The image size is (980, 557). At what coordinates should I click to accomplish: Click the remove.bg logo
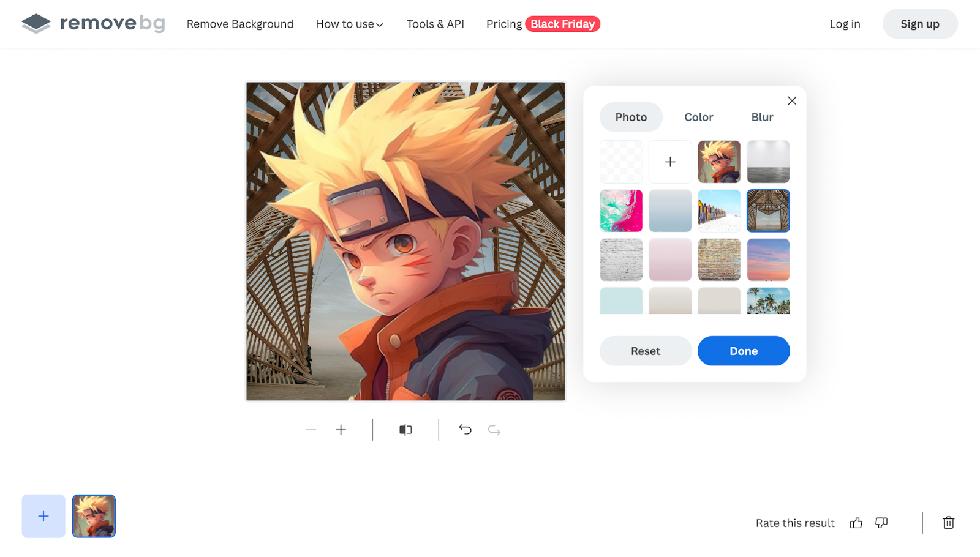(93, 24)
